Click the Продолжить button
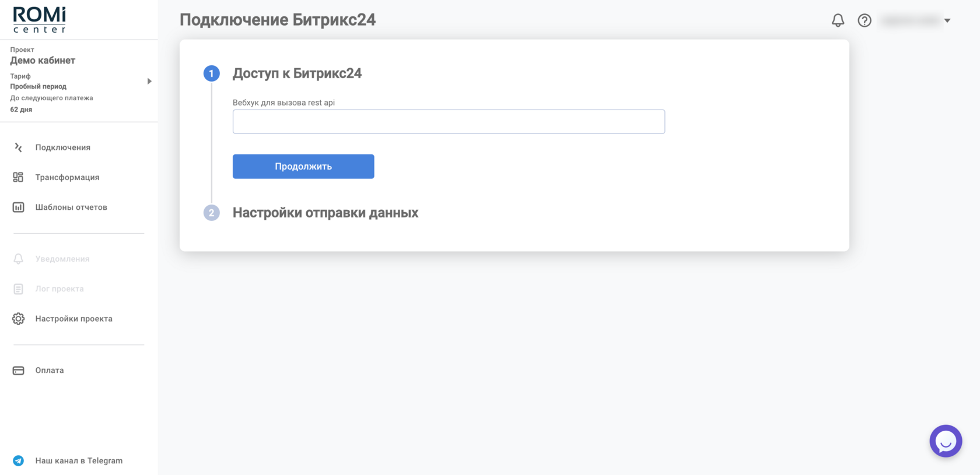Viewport: 980px width, 475px height. pyautogui.click(x=303, y=167)
